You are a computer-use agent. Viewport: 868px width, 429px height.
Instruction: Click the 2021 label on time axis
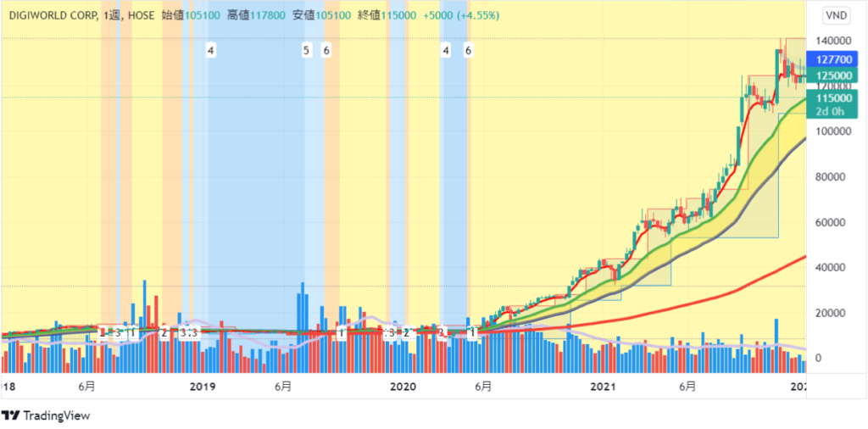(x=603, y=387)
